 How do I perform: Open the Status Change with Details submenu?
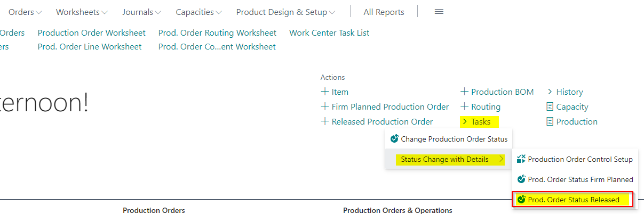coord(449,159)
